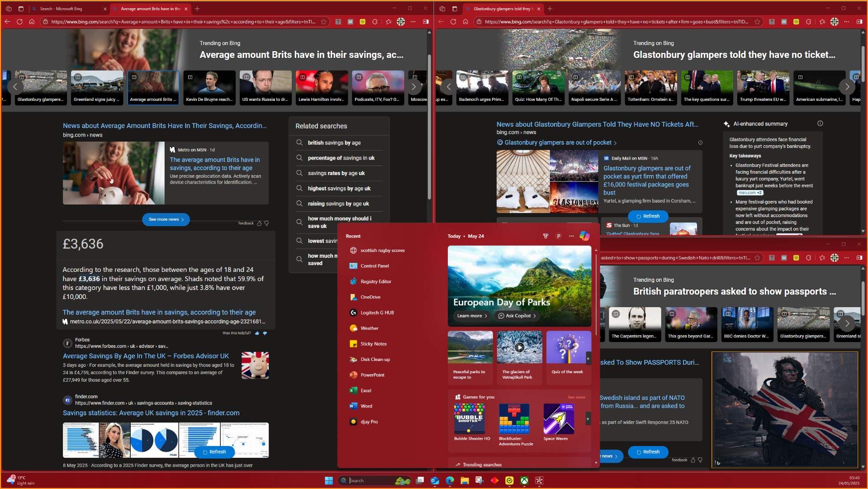The height and width of the screenshot is (489, 868).
Task: Open the Forbes 'Average Savings By Age' link
Action: pos(146,356)
